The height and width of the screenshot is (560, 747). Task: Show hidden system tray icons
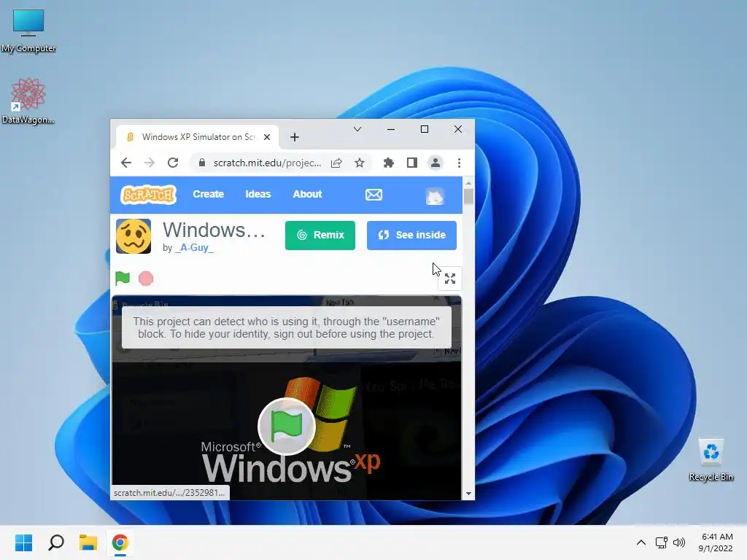tap(641, 542)
